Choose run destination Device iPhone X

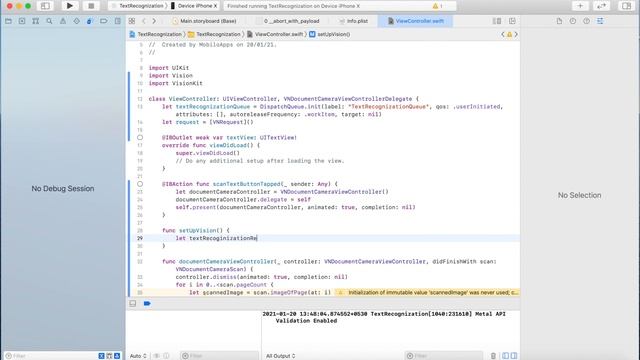click(x=194, y=6)
